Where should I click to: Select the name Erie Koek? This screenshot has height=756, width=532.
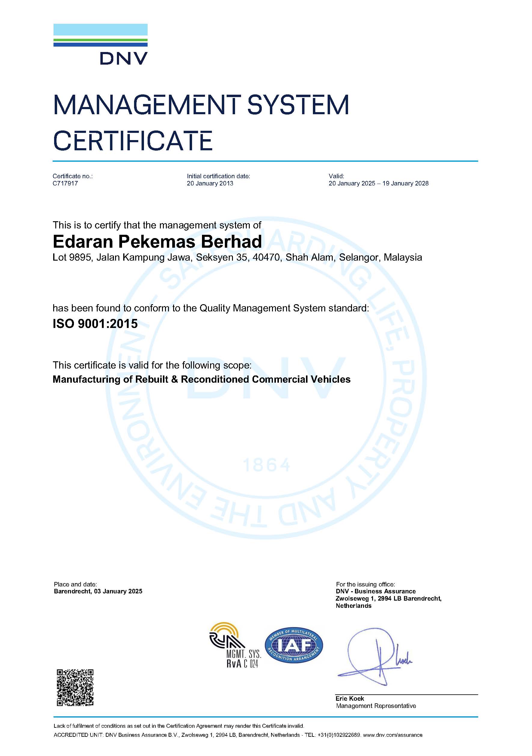tap(350, 698)
